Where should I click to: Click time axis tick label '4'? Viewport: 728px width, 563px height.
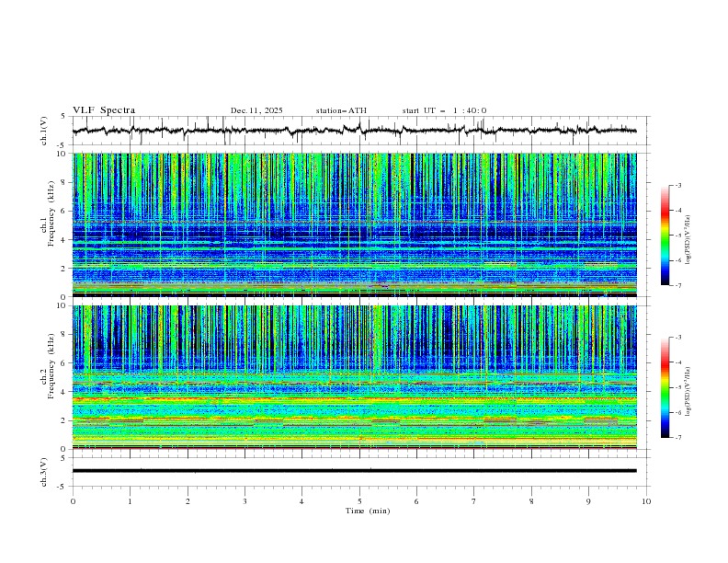pyautogui.click(x=301, y=501)
